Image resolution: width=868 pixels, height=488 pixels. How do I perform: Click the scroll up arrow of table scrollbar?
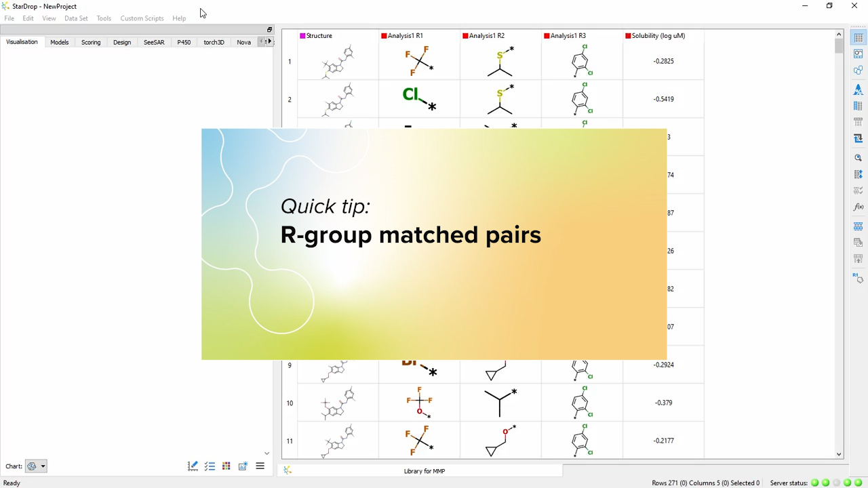click(839, 35)
